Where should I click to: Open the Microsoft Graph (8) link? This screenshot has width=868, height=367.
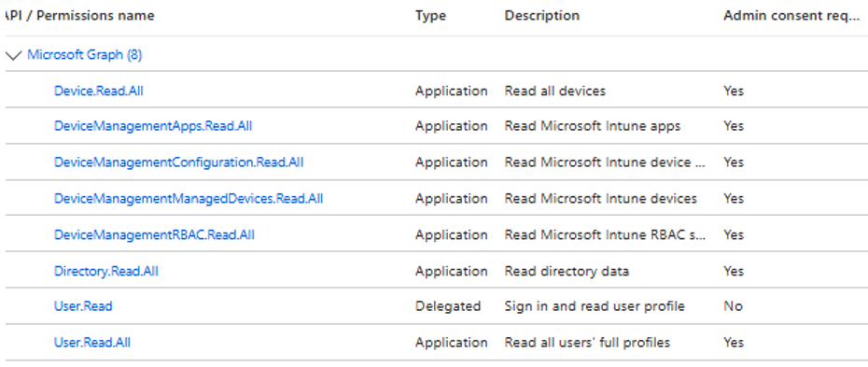point(85,55)
